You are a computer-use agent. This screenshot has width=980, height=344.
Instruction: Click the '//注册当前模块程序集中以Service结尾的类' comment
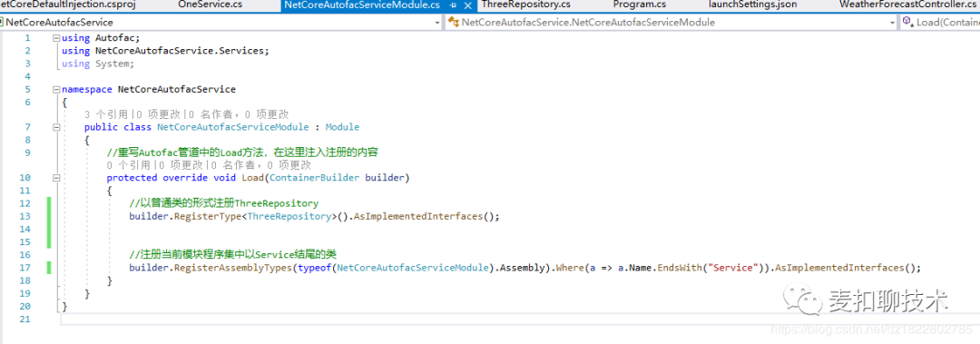232,254
